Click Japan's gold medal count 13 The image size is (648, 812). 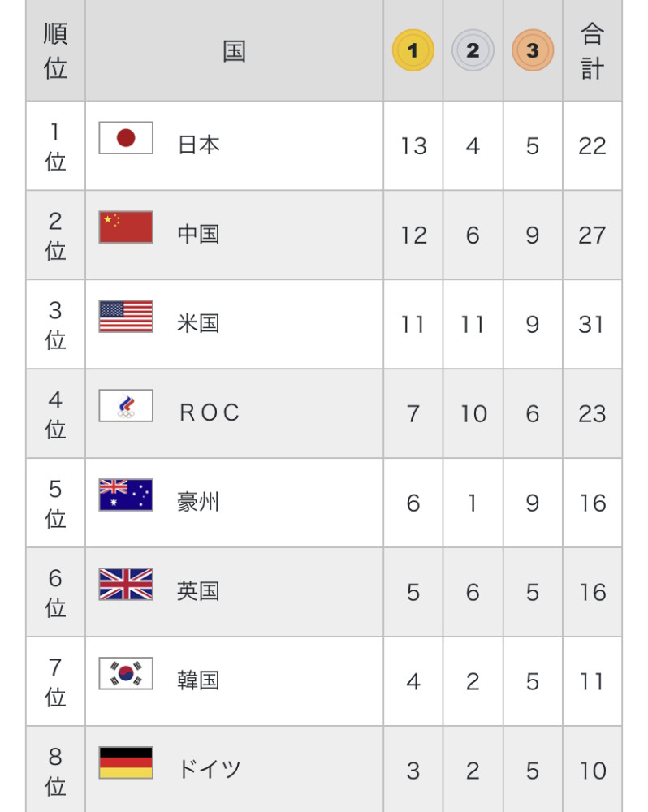coord(413,146)
